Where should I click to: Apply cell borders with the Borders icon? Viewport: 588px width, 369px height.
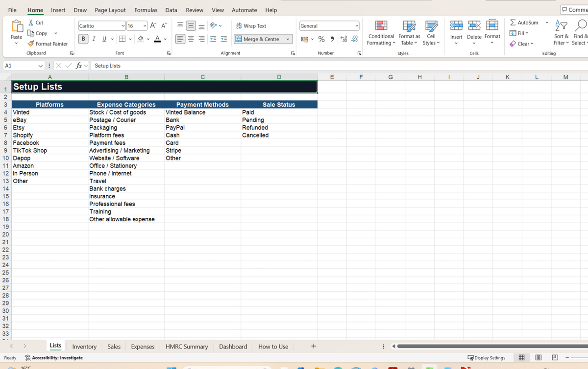pyautogui.click(x=122, y=39)
